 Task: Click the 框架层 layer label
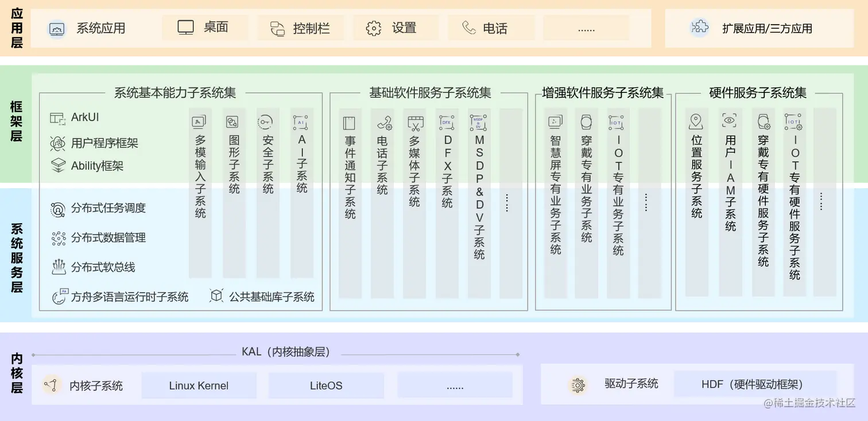pyautogui.click(x=17, y=122)
